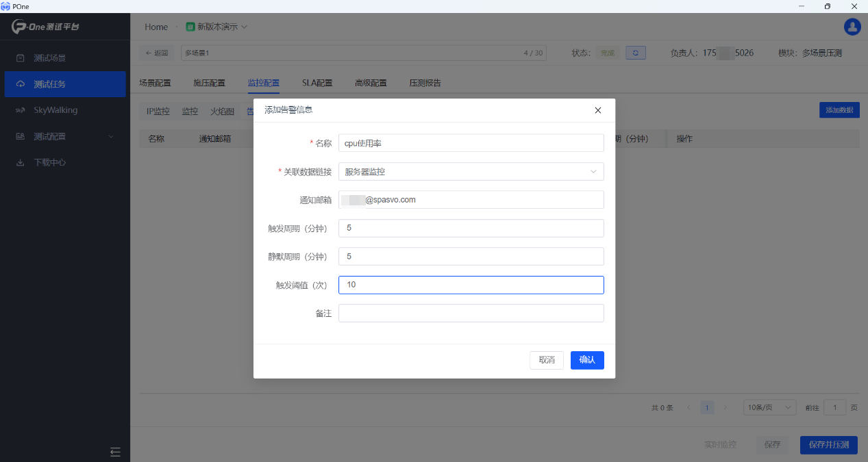This screenshot has height=462, width=868.
Task: Click the refresh status icon button
Action: [635, 53]
